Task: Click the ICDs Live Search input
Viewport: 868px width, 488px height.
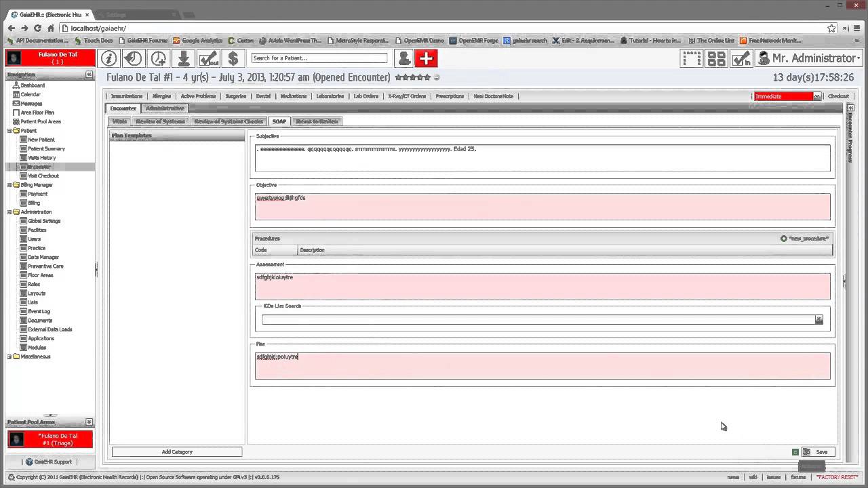Action: pyautogui.click(x=538, y=320)
